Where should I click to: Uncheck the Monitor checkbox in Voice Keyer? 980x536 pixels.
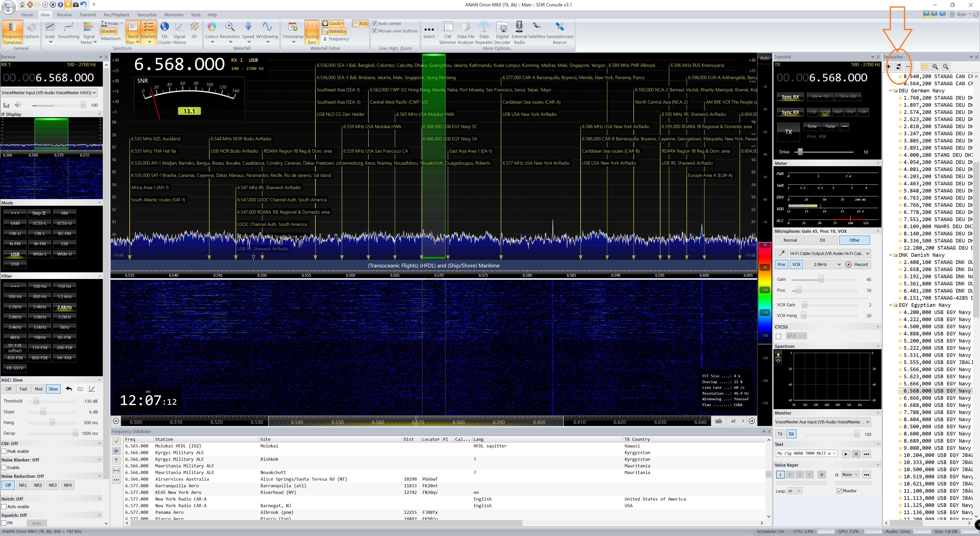(839, 491)
